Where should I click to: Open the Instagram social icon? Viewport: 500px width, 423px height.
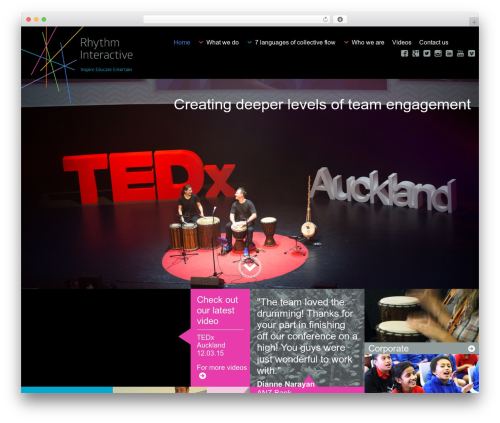(438, 53)
